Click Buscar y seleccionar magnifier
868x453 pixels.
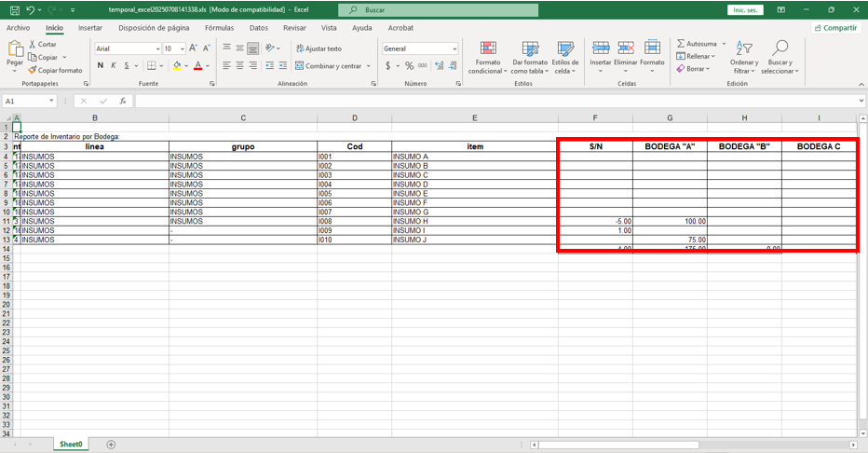tap(780, 48)
